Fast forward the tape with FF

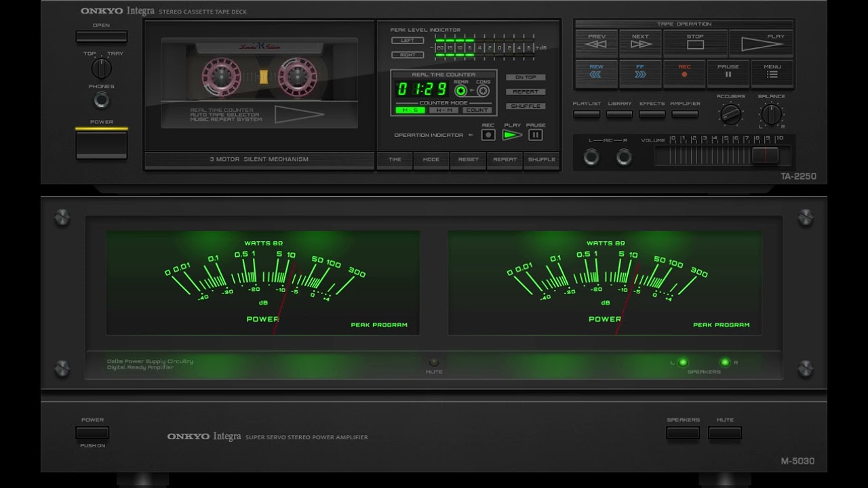pyautogui.click(x=640, y=73)
